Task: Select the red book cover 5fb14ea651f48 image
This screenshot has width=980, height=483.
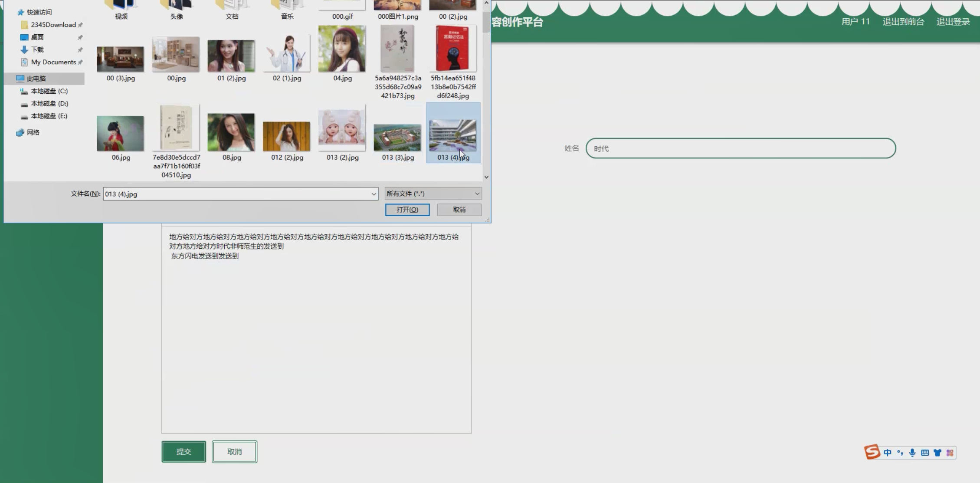Action: 452,48
